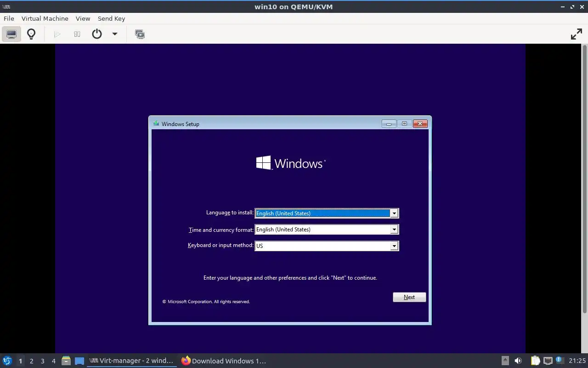This screenshot has width=588, height=368.
Task: Click the Windows Setup title bar icon
Action: (156, 124)
